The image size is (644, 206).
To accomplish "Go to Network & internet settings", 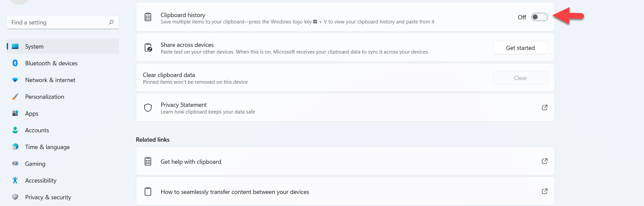I will coord(50,80).
